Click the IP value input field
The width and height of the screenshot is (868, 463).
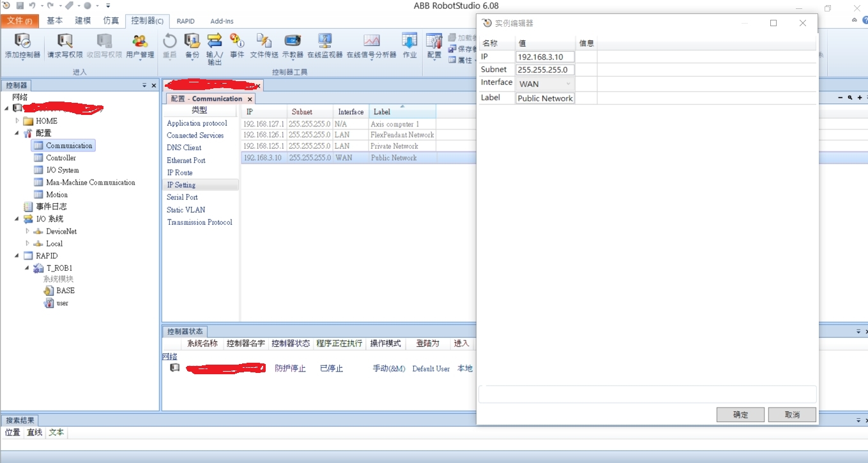click(545, 57)
